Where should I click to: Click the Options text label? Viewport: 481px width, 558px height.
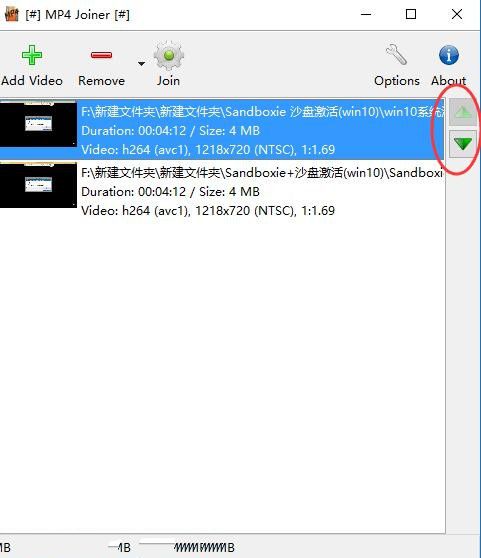pyautogui.click(x=397, y=81)
